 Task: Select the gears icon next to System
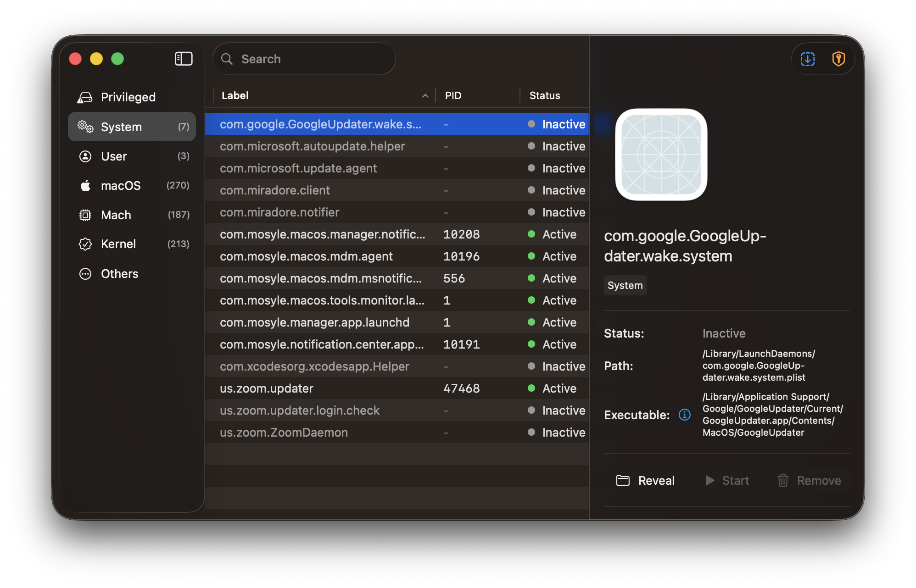(x=85, y=127)
